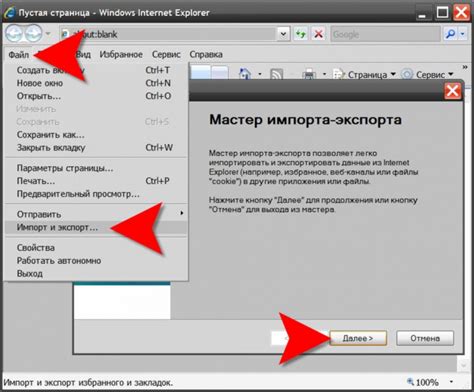This screenshot has width=474, height=392.
Task: Maximize the Internet Explorer window
Action: pos(443,12)
